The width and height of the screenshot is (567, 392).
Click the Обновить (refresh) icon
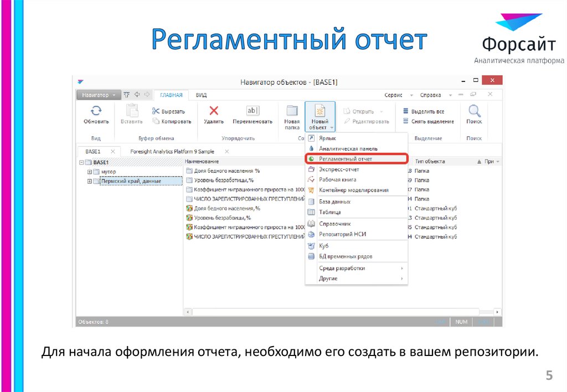[95, 110]
